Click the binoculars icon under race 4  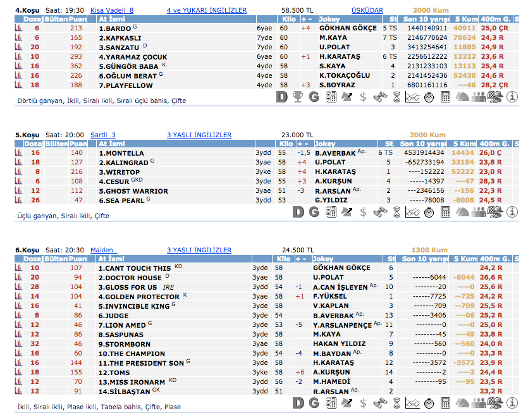coord(379,97)
